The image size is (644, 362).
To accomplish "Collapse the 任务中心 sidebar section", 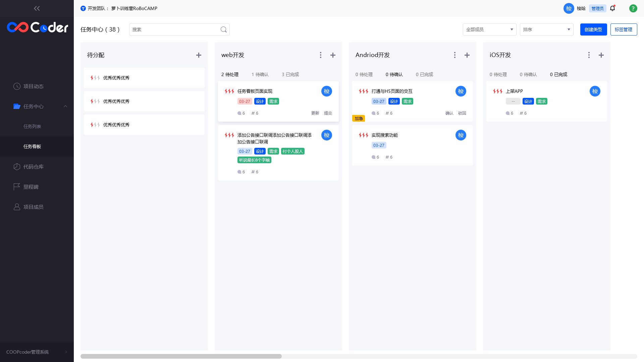I will point(65,106).
